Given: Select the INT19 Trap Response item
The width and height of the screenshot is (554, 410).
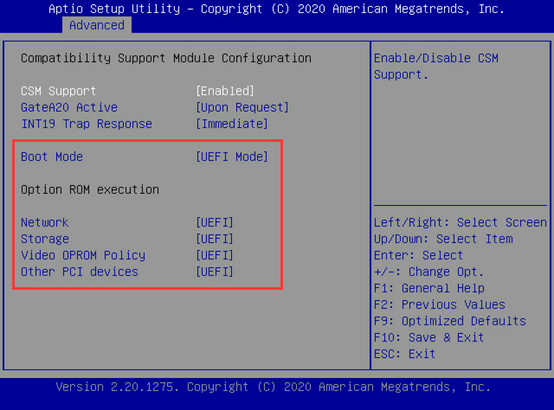Looking at the screenshot, I should (87, 124).
